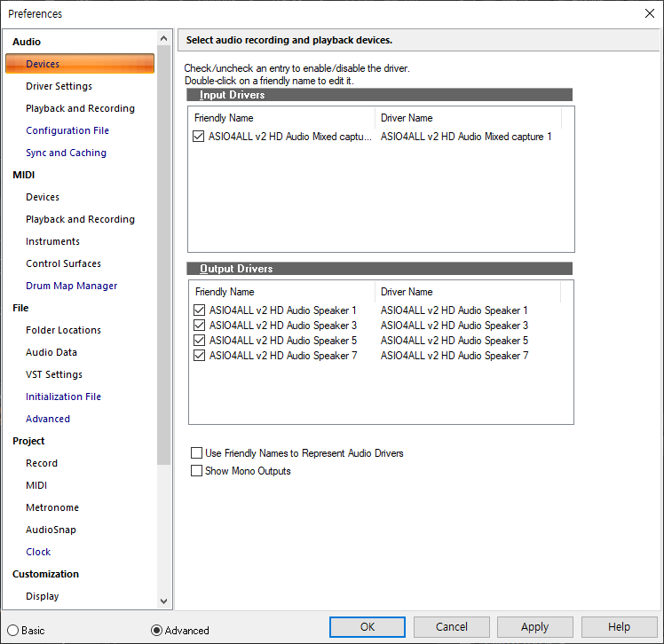Click the sidebar scrollbar thumb
The height and width of the screenshot is (644, 664).
click(164, 255)
